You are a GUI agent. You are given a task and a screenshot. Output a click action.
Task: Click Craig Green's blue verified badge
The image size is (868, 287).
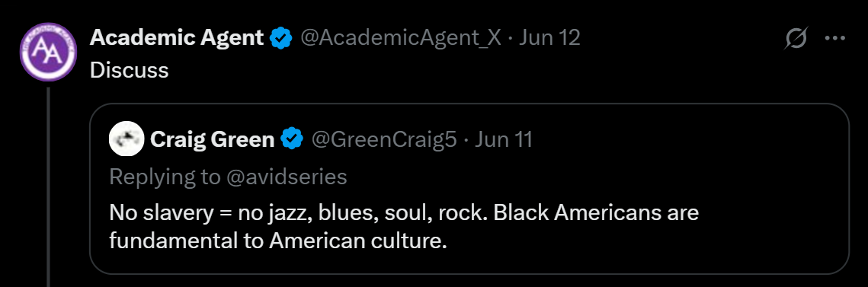(292, 139)
